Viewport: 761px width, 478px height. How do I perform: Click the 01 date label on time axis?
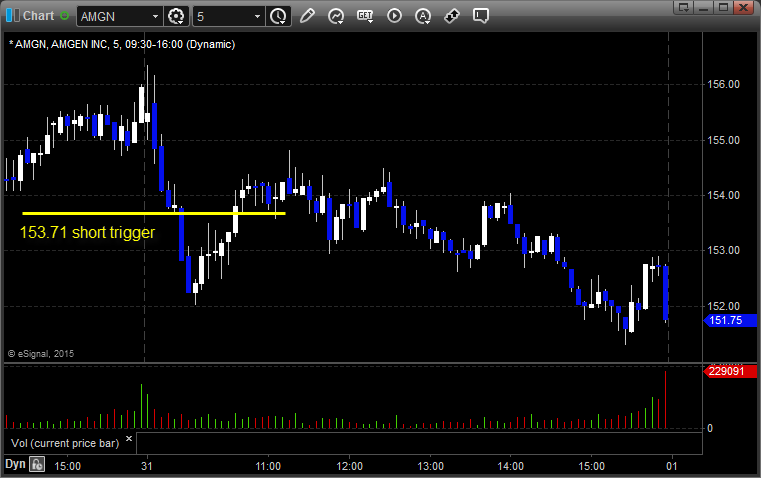click(672, 466)
